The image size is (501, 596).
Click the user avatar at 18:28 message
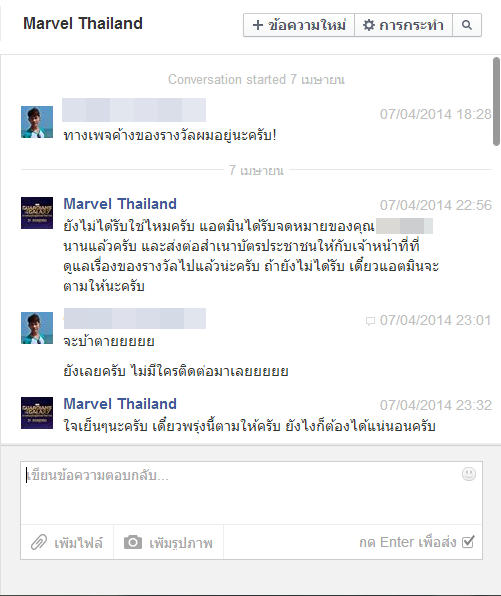coord(37,122)
